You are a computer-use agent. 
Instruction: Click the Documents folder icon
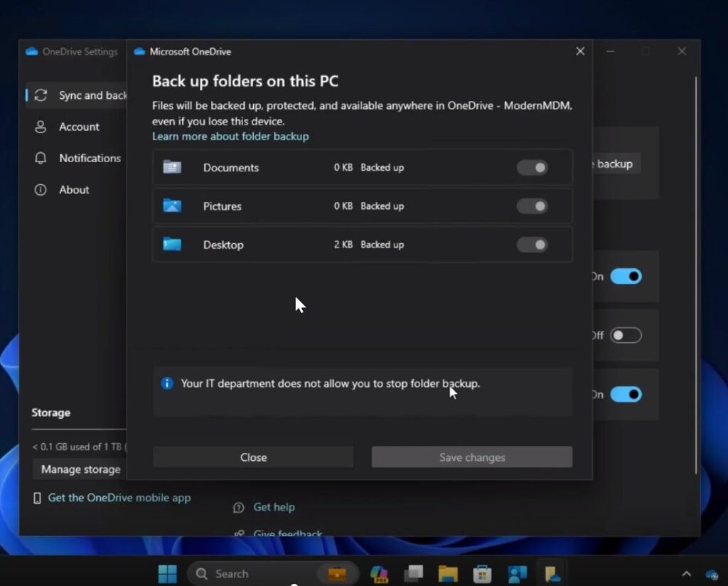[172, 168]
